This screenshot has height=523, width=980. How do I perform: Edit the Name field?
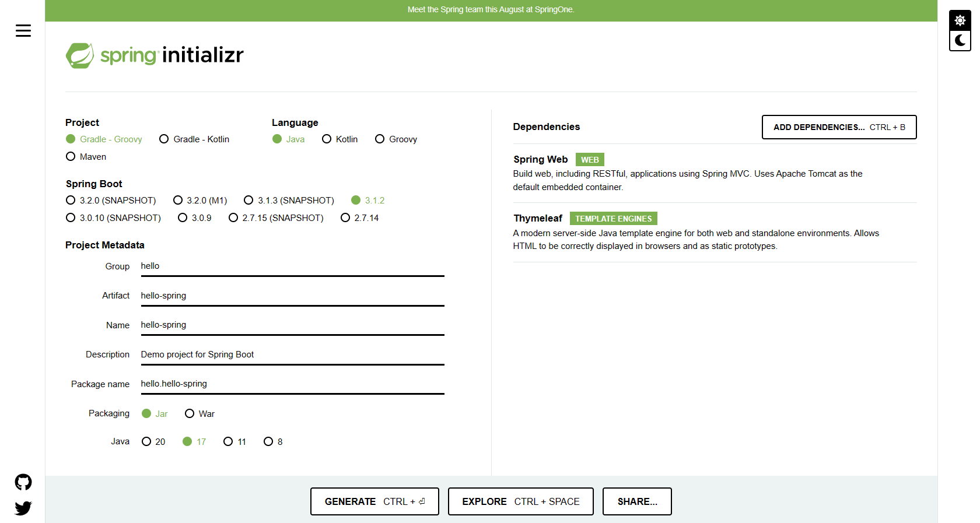click(x=292, y=325)
